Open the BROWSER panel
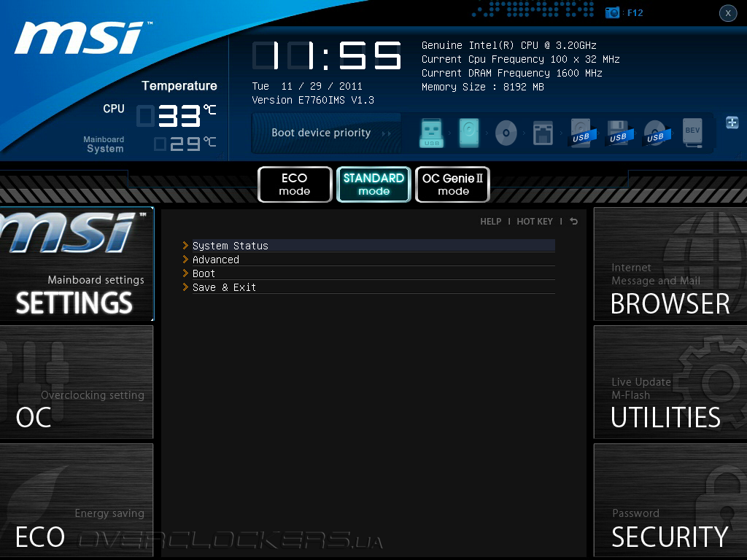 (670, 264)
